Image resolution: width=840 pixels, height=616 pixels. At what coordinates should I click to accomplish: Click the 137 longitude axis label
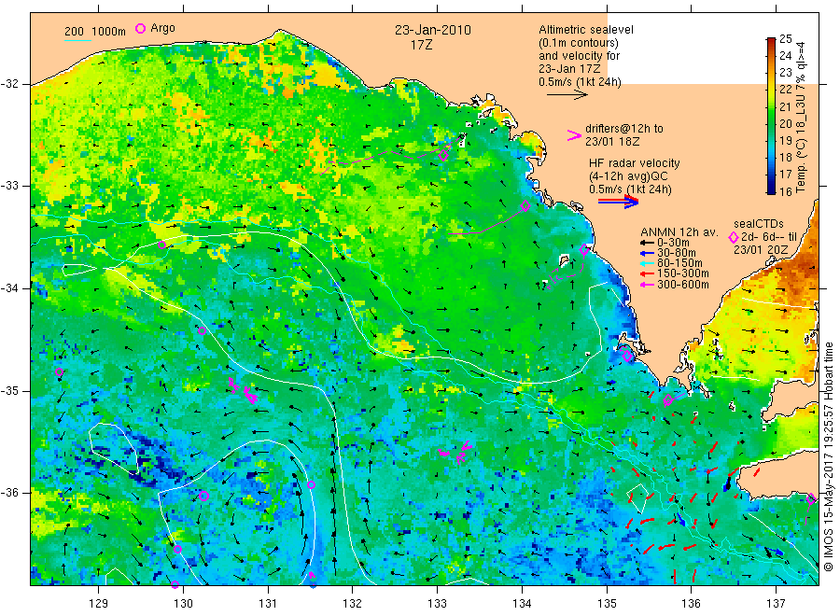click(776, 604)
